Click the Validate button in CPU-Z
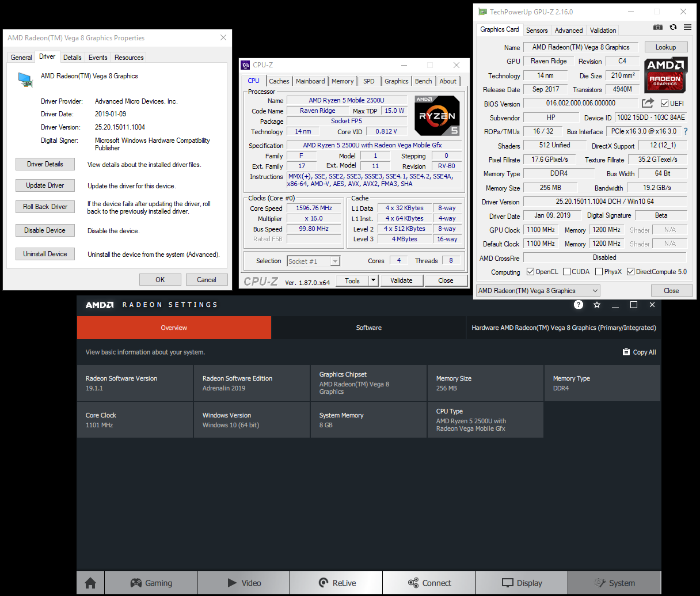 (401, 280)
